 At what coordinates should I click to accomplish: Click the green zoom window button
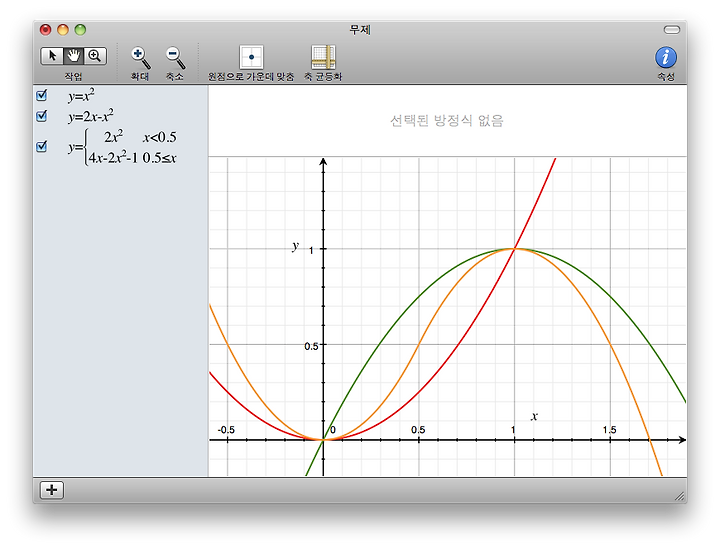pyautogui.click(x=80, y=30)
